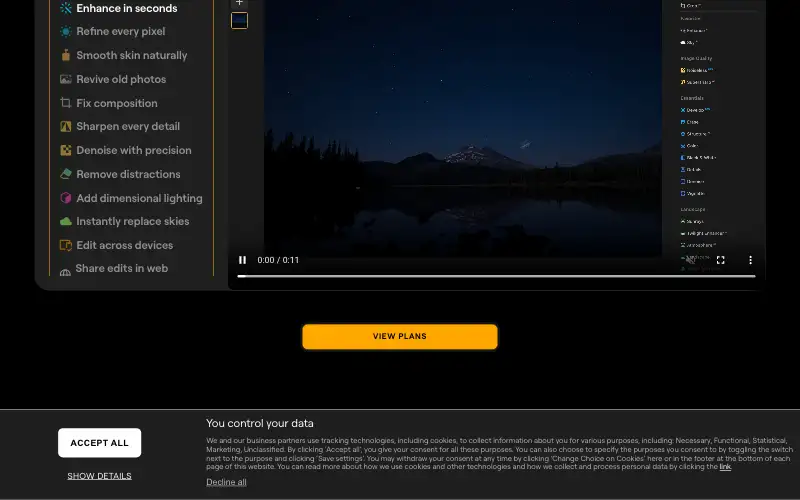
Task: Switch to Remove distractions feature
Action: [x=120, y=174]
